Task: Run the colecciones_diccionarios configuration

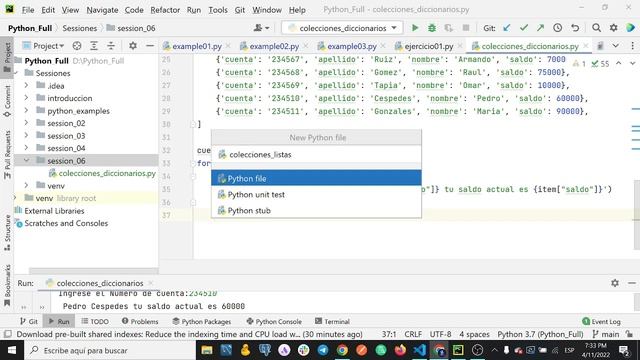Action: (415, 28)
